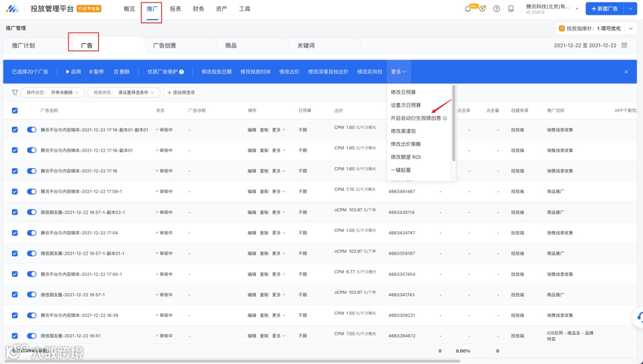Open 更多 in row 腾讯平台与内容媒体-2021-12-22 17:09-1

point(279,191)
